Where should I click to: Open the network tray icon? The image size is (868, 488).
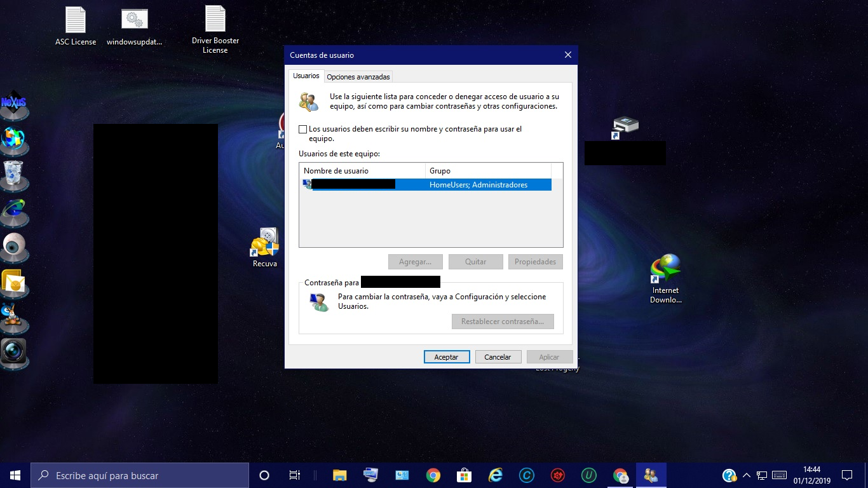762,475
